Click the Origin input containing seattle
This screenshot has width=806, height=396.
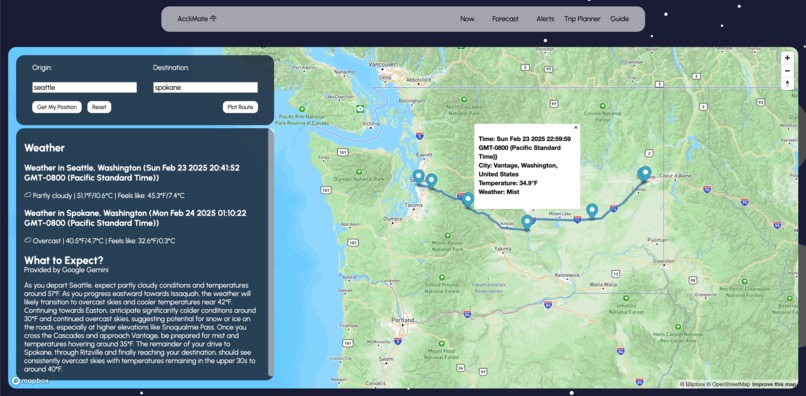(x=84, y=87)
